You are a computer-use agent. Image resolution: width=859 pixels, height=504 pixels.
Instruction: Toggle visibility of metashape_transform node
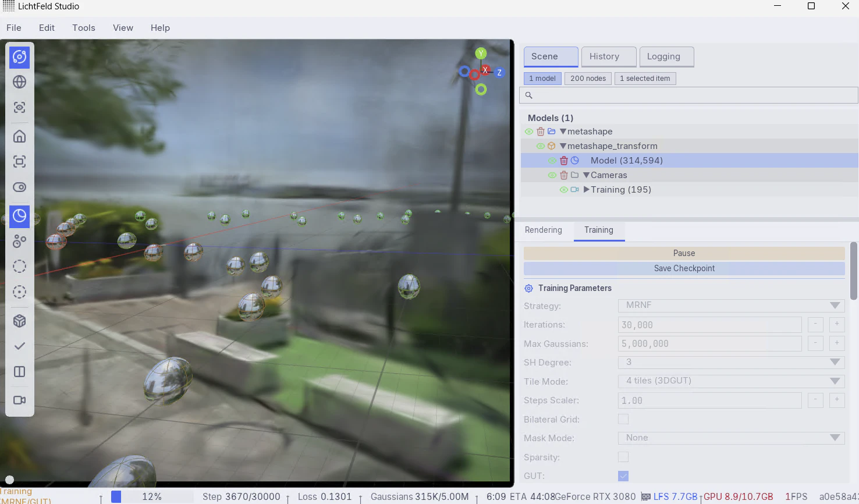pyautogui.click(x=541, y=146)
